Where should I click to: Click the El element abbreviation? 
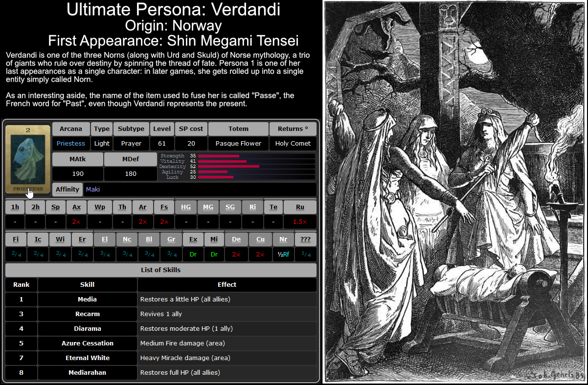pyautogui.click(x=105, y=240)
